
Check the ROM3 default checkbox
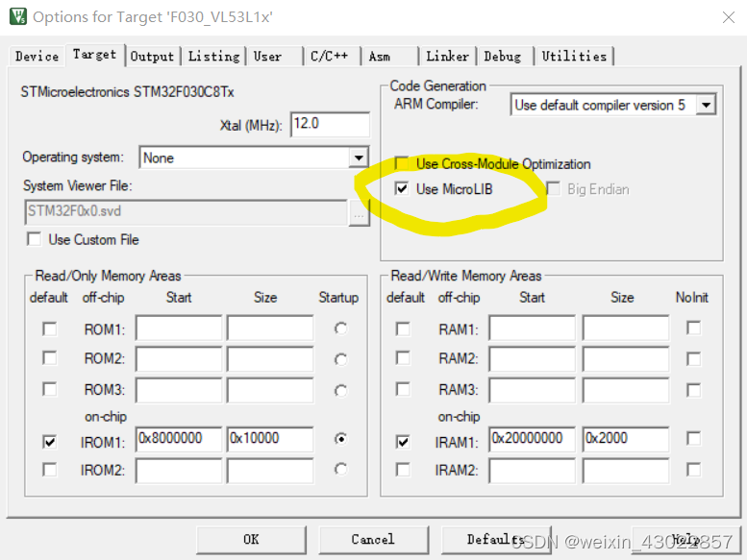click(50, 389)
